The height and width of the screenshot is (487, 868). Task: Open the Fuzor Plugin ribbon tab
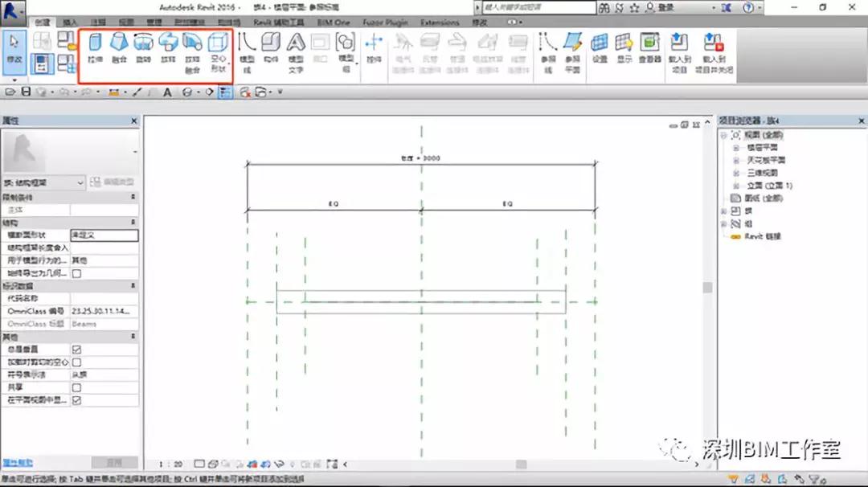click(385, 23)
